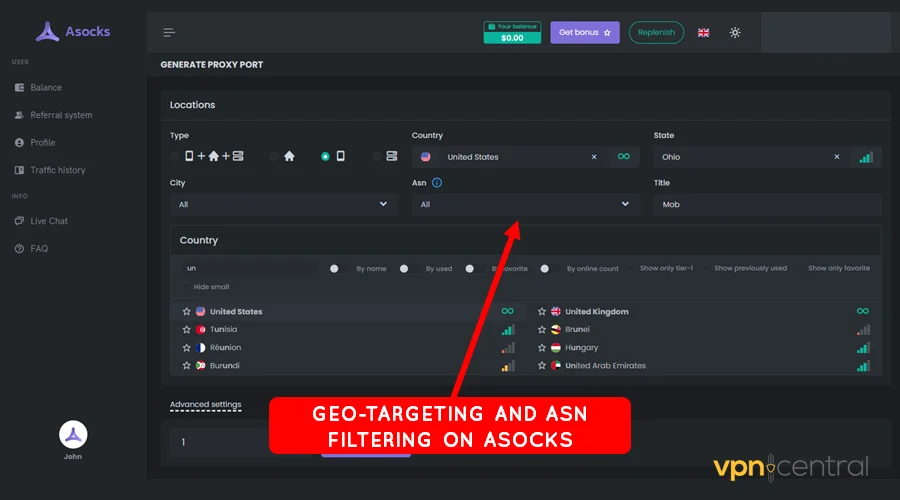Click the Asocks logo
This screenshot has width=900, height=500.
click(73, 32)
